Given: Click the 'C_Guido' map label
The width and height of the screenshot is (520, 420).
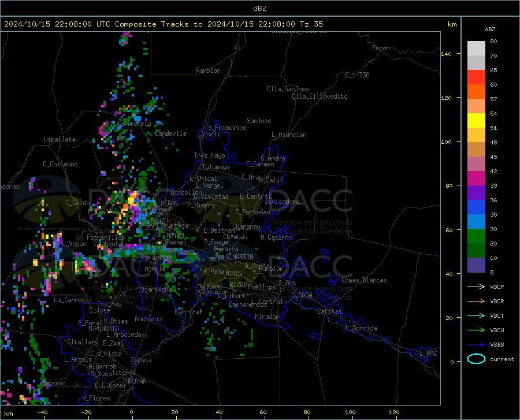Looking at the screenshot, I should pos(77,203).
